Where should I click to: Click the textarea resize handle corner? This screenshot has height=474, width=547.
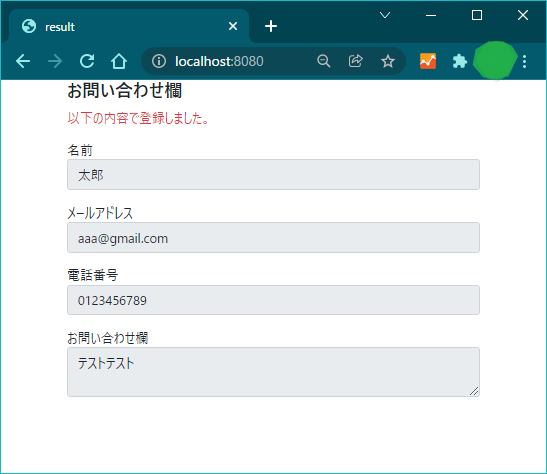click(474, 391)
